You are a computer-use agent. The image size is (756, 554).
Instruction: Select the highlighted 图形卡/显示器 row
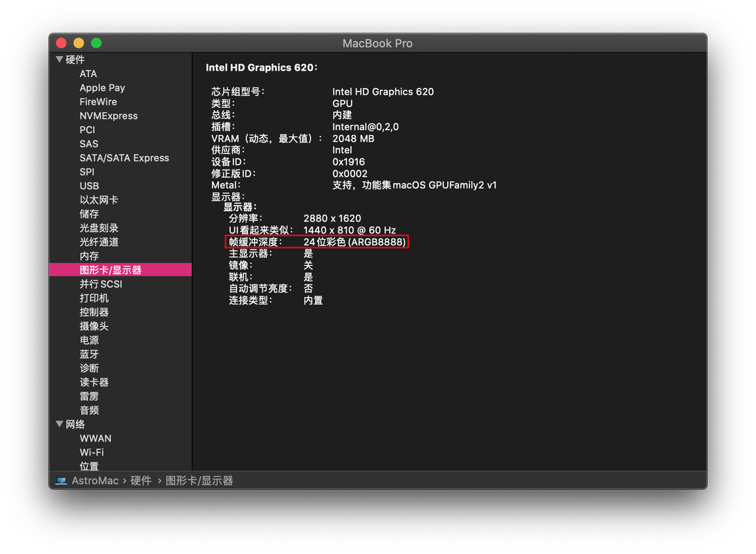coord(120,269)
